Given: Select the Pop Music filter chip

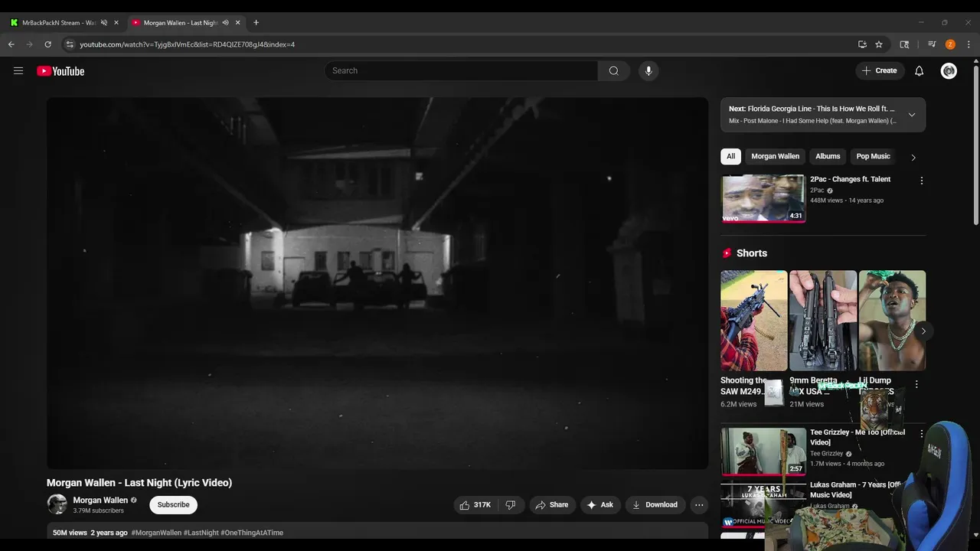Looking at the screenshot, I should tap(873, 156).
